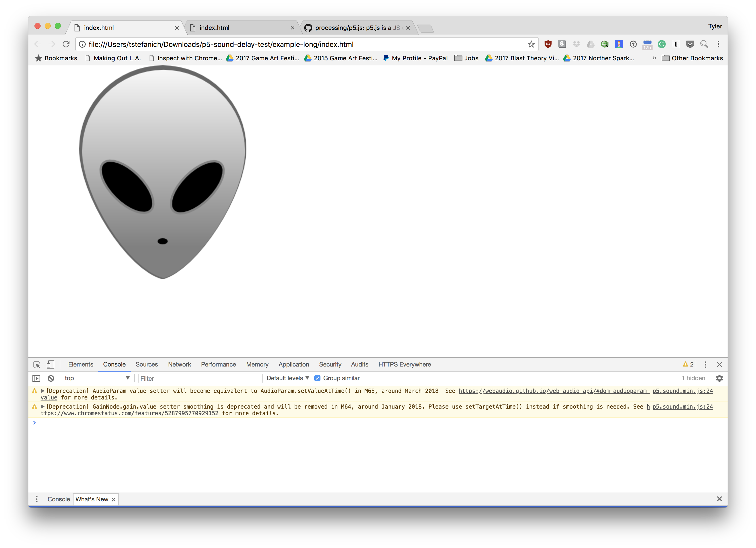Image resolution: width=756 pixels, height=548 pixels.
Task: Open the Grammarly extension
Action: [662, 44]
